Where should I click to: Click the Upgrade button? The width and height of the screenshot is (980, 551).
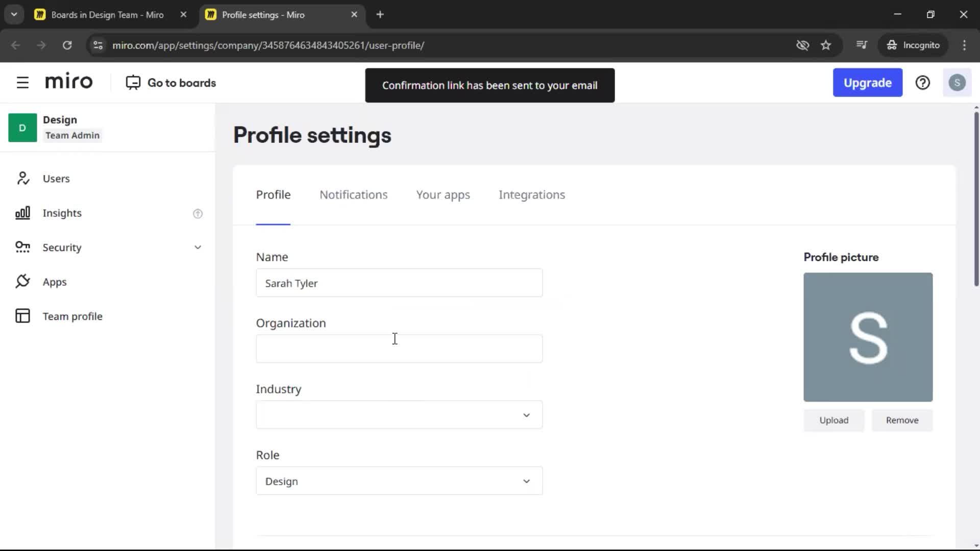tap(868, 83)
